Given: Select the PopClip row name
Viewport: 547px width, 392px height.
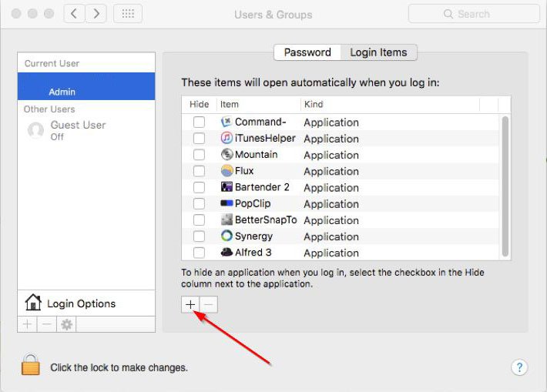Looking at the screenshot, I should pyautogui.click(x=253, y=203).
